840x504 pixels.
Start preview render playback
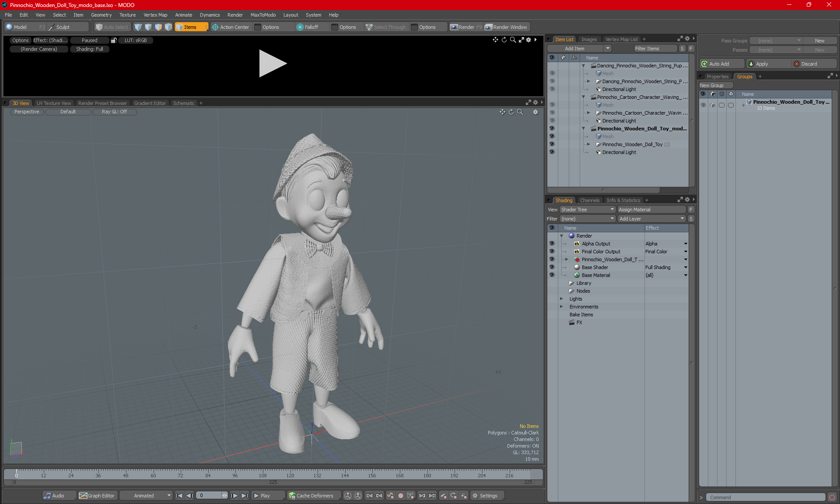[x=272, y=63]
